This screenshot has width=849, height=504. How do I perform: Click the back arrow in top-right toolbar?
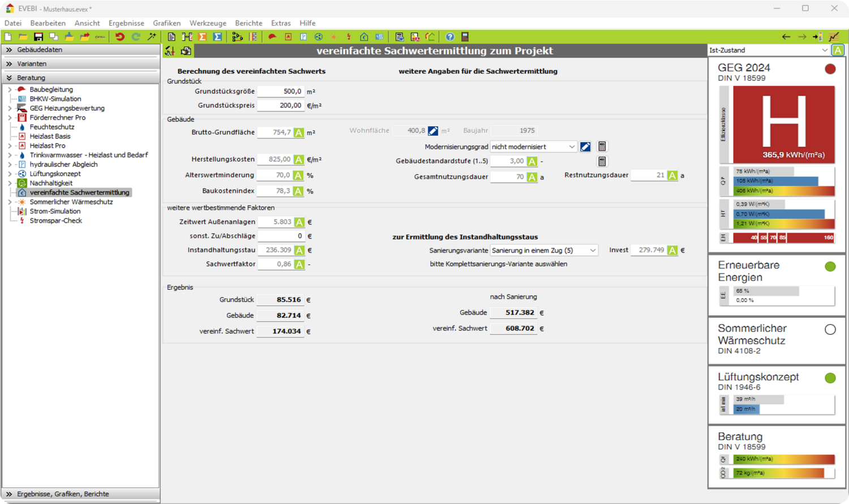coord(786,37)
